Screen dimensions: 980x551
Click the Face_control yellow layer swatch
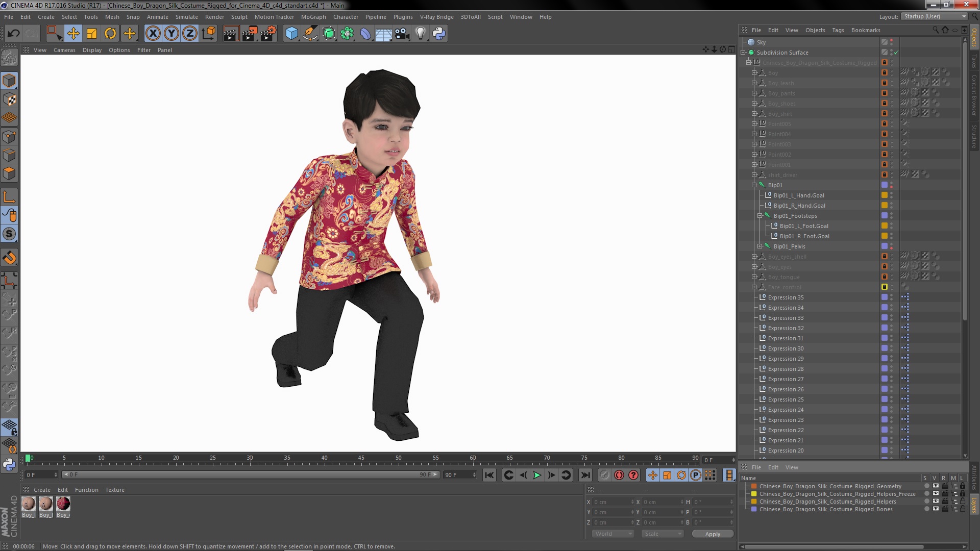(x=885, y=287)
